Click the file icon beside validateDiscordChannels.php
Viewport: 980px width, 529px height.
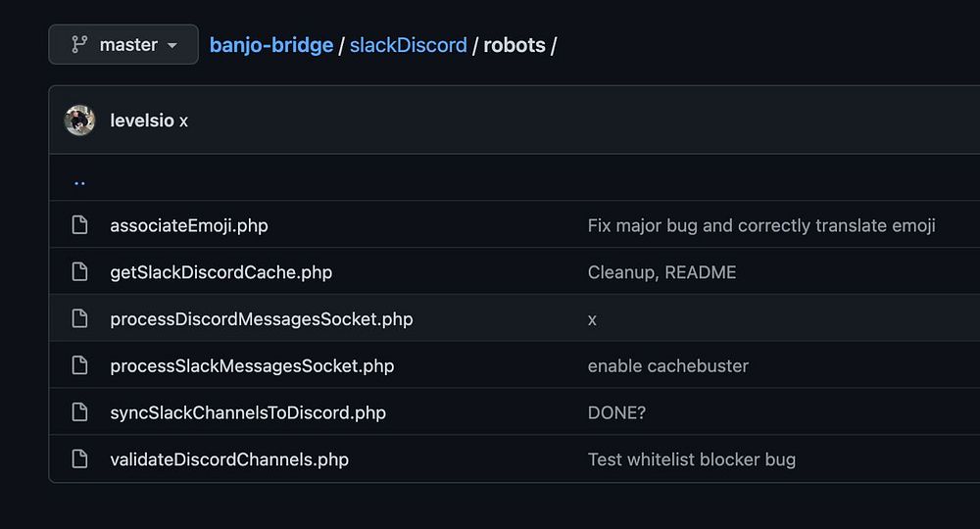pyautogui.click(x=80, y=459)
